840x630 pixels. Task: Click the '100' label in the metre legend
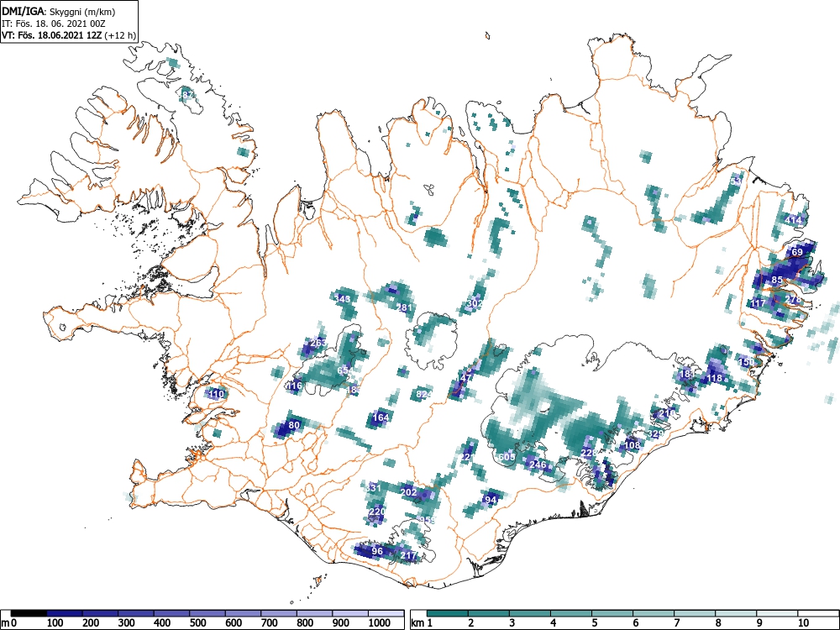click(x=55, y=622)
